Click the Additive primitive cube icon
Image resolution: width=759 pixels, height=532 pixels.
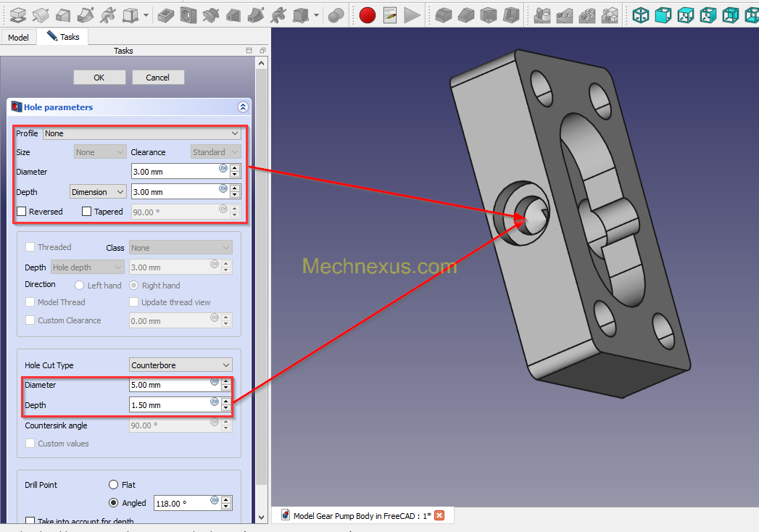(x=130, y=15)
